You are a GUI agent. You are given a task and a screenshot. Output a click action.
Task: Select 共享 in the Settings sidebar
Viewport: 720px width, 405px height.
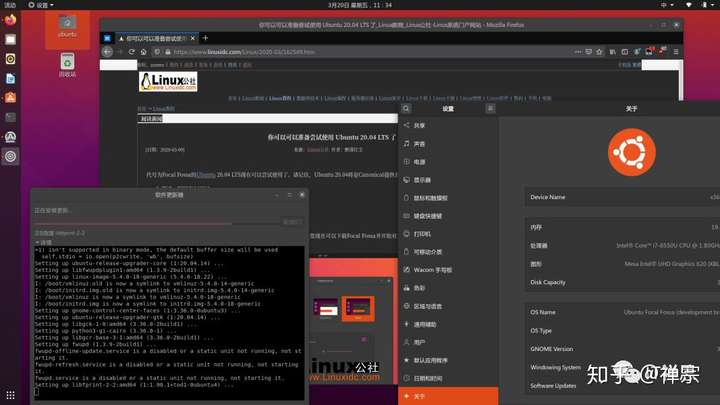coord(448,125)
